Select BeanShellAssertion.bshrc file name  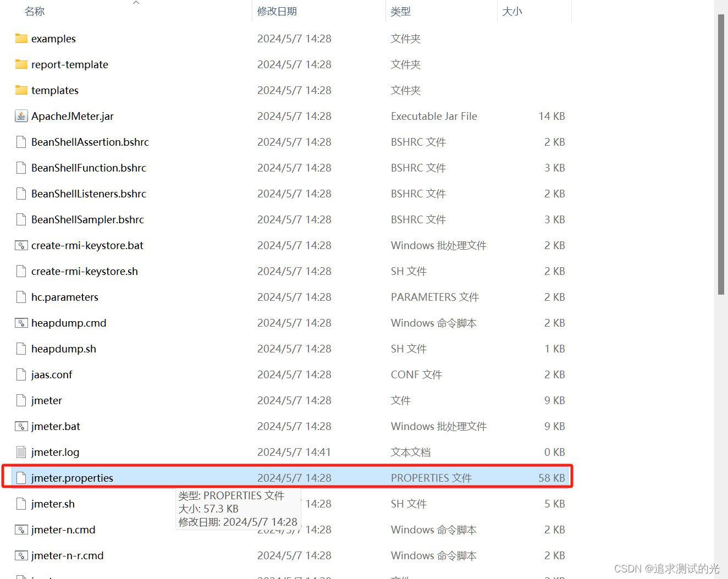tap(90, 142)
